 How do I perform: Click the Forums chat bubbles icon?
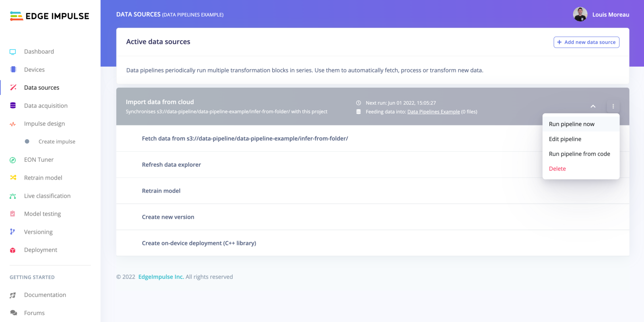(13, 313)
